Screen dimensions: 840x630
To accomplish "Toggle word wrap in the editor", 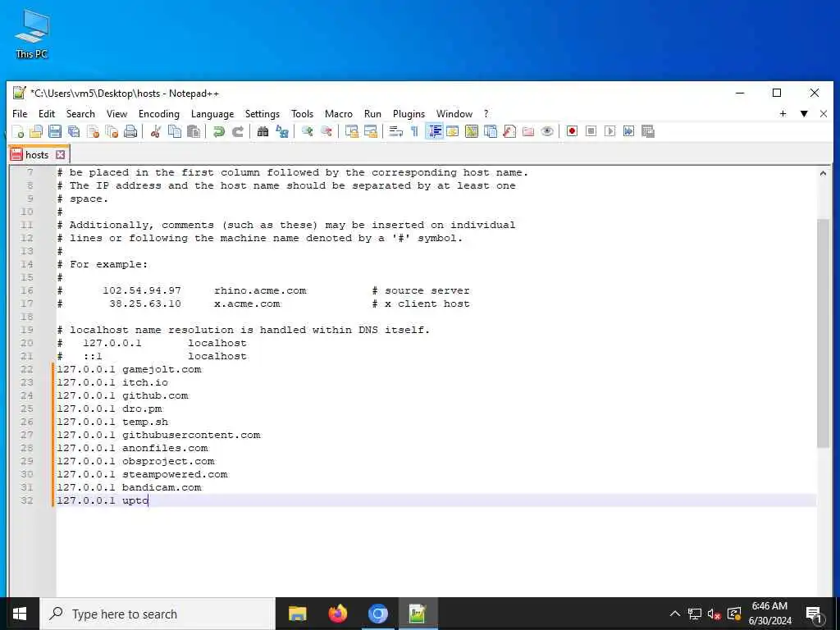I will click(395, 131).
